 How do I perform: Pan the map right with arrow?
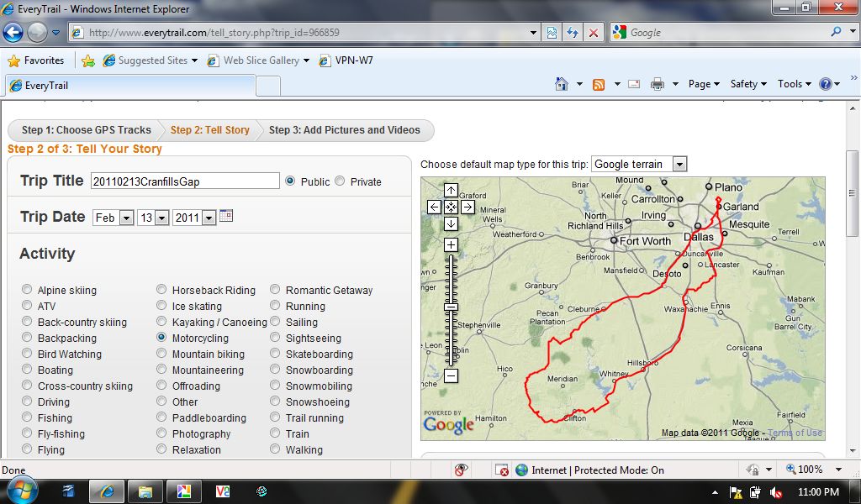(x=467, y=207)
